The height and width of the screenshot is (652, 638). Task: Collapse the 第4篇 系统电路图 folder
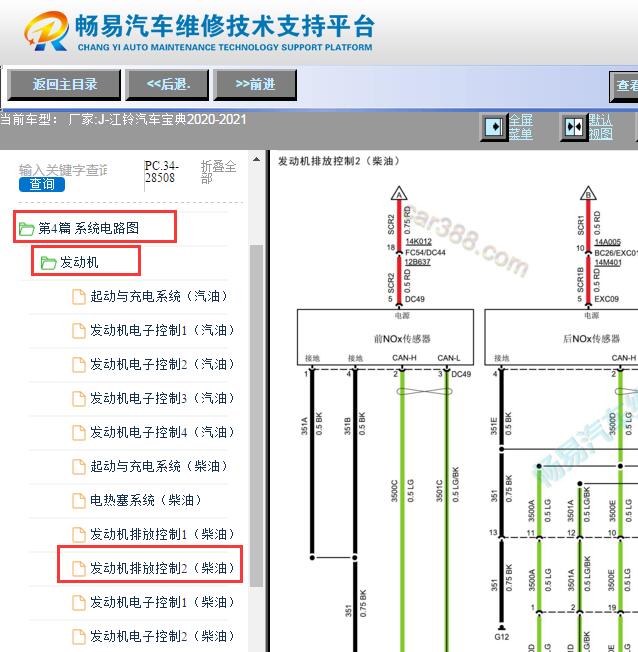[89, 228]
